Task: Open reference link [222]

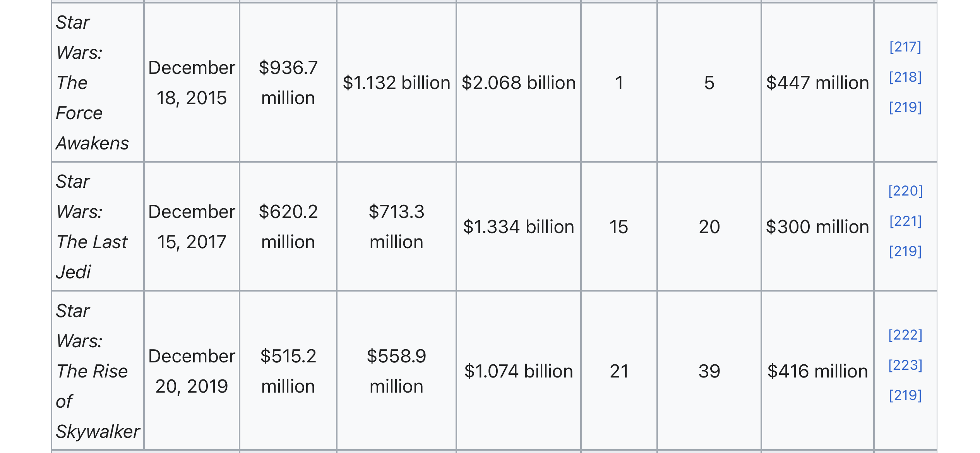Action: click(905, 335)
